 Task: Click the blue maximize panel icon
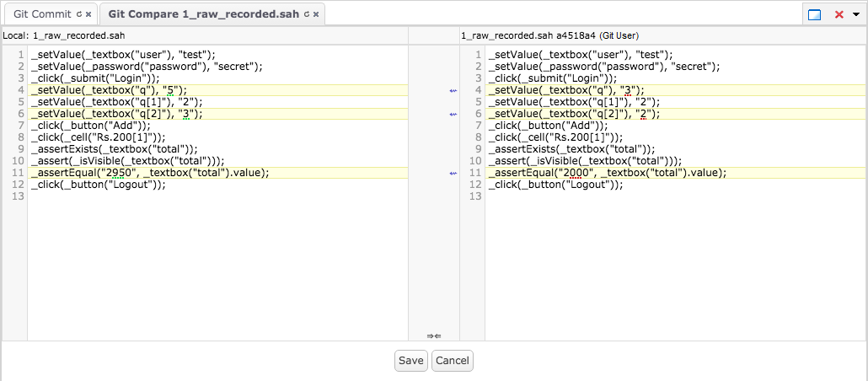point(815,14)
